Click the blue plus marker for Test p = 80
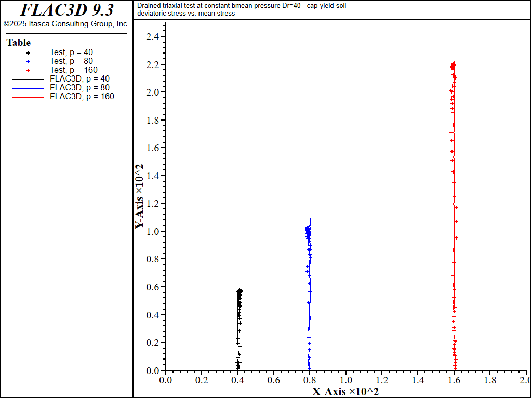The image size is (532, 399). (28, 61)
